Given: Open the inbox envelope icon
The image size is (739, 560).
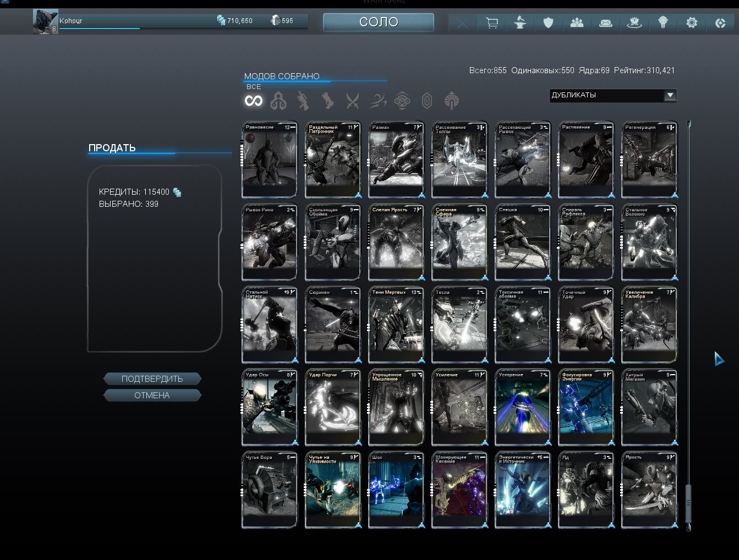Looking at the screenshot, I should (605, 23).
